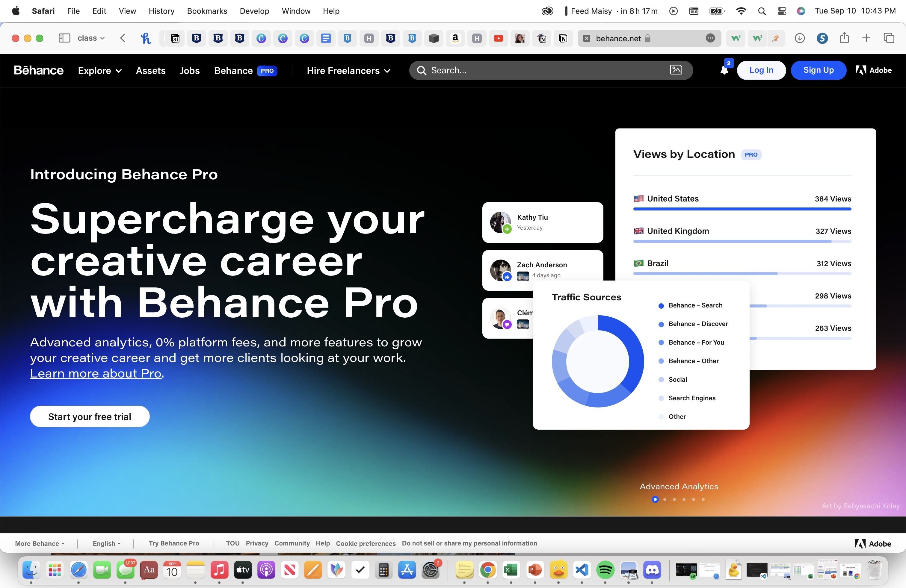Search by image using the picture icon

pos(676,70)
